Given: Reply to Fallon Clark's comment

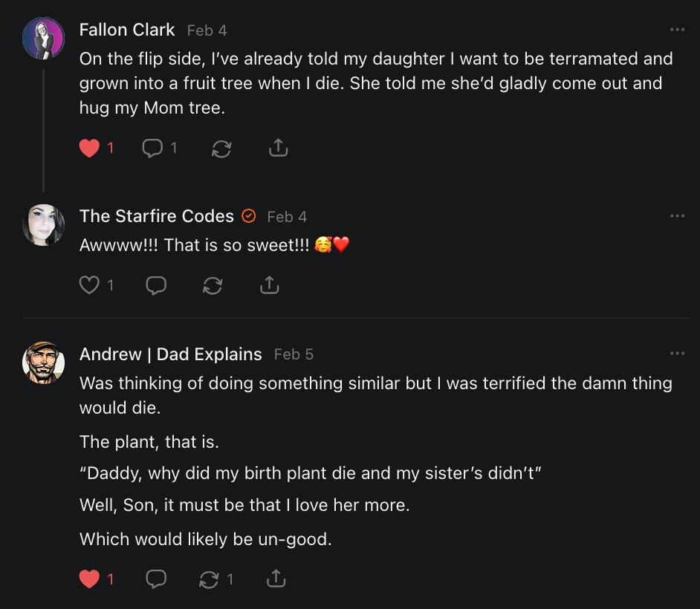Looking at the screenshot, I should (152, 149).
